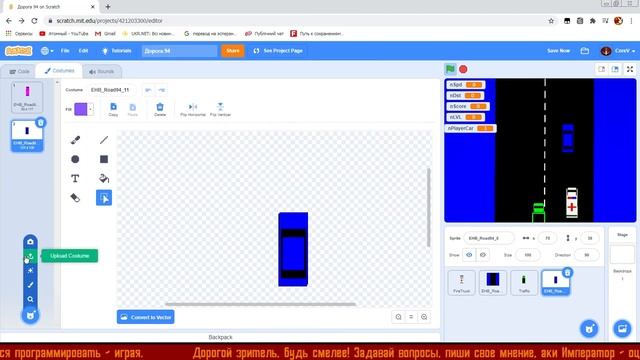Click the Upload Costume icon
This screenshot has width=640, height=360.
[30, 256]
